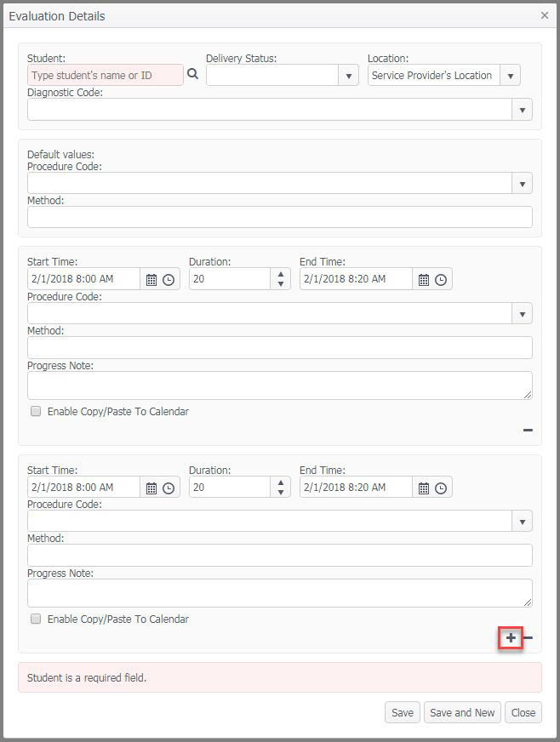
Task: Expand the Diagnostic Code dropdown
Action: (523, 110)
